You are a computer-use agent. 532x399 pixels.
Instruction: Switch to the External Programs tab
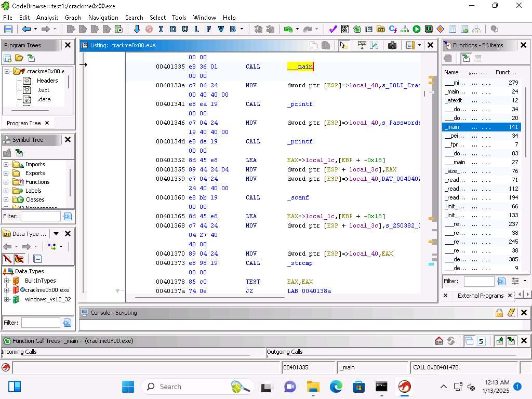pyautogui.click(x=480, y=296)
